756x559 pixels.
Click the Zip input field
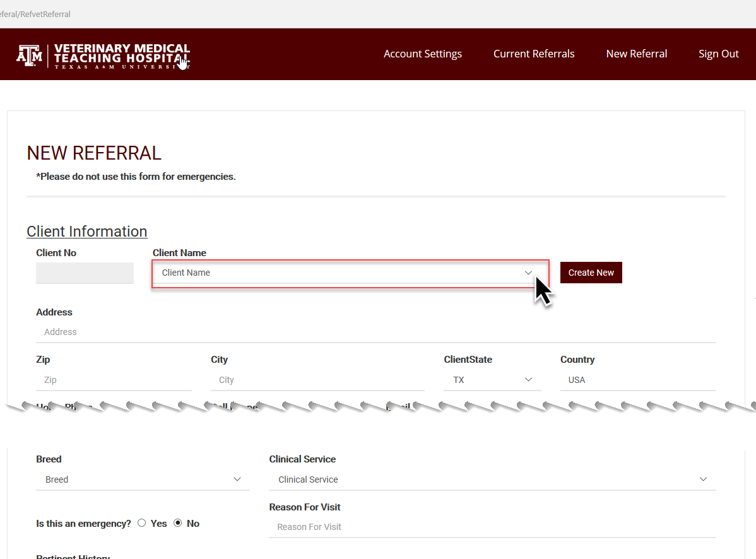[x=114, y=380]
